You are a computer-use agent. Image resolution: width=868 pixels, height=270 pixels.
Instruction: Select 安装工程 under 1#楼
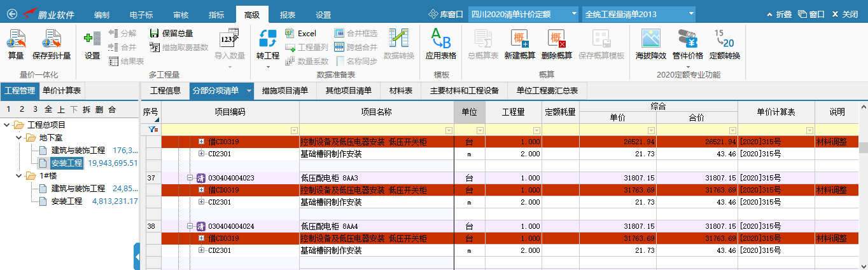(x=67, y=201)
